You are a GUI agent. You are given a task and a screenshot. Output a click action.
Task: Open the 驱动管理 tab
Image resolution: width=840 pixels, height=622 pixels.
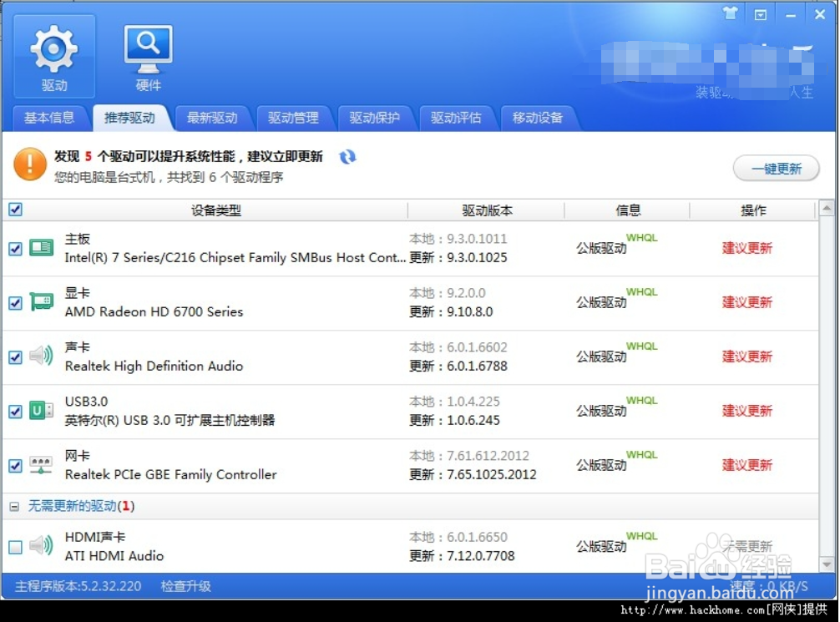pyautogui.click(x=294, y=118)
